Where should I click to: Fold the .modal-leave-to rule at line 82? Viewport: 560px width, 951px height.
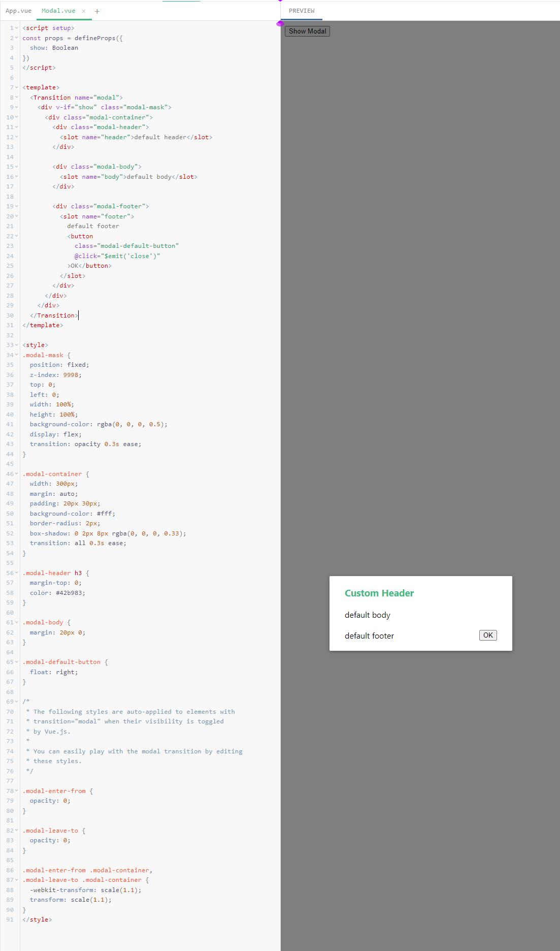point(17,831)
